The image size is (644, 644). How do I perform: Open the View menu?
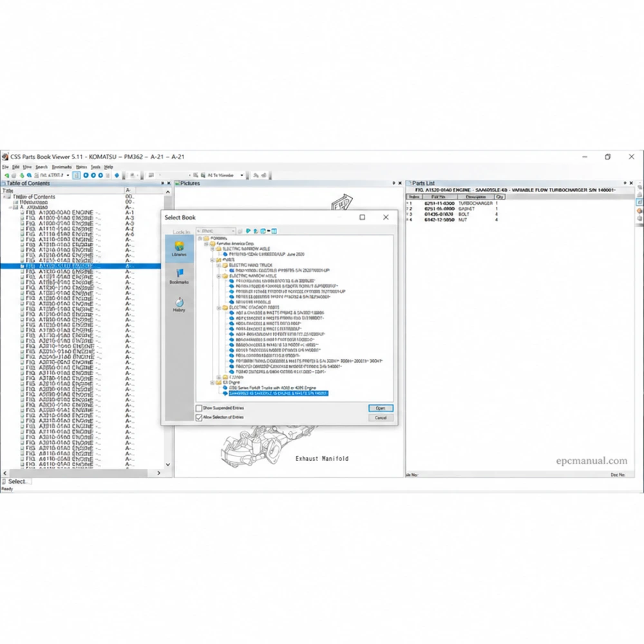tap(27, 167)
